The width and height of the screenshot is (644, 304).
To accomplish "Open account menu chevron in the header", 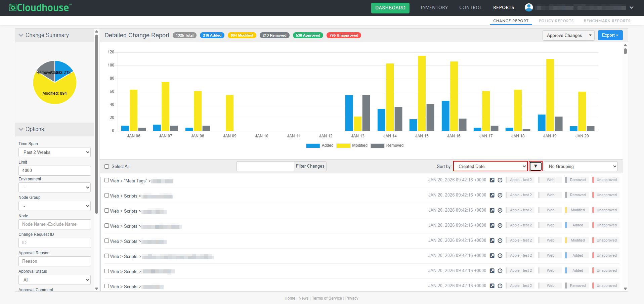I will pyautogui.click(x=632, y=8).
